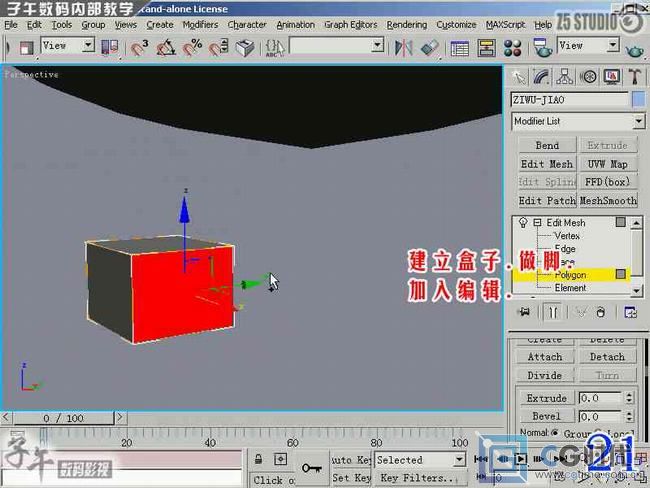Click the Pin Stack icon

tap(525, 312)
